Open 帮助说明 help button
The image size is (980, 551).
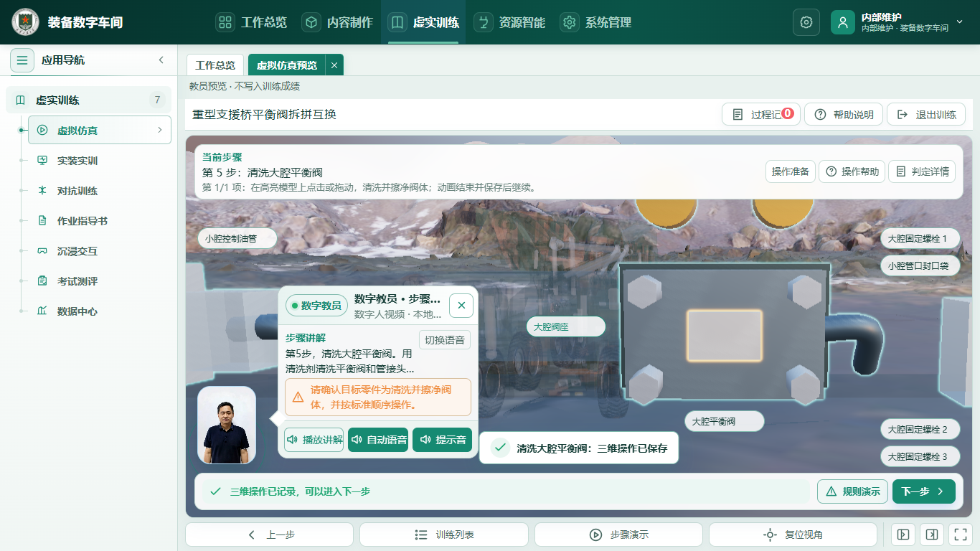(844, 115)
